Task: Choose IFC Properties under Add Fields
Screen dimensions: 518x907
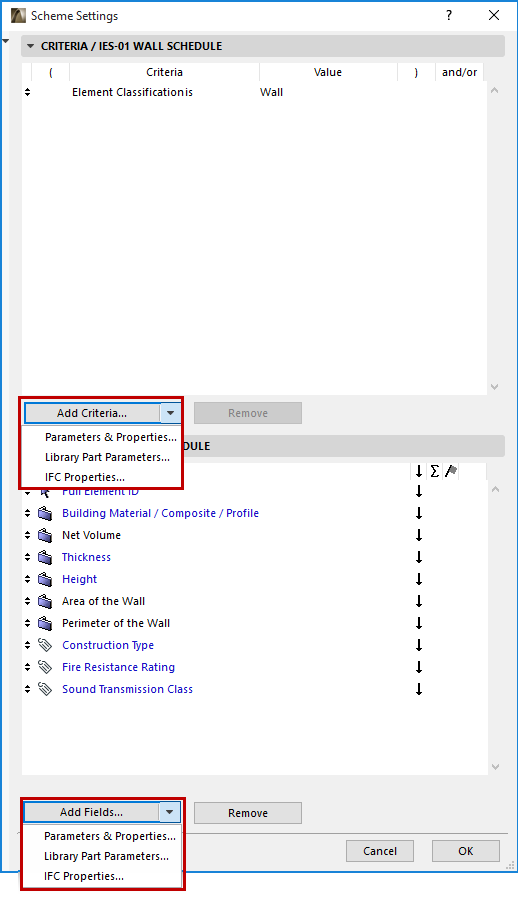Action: (83, 876)
